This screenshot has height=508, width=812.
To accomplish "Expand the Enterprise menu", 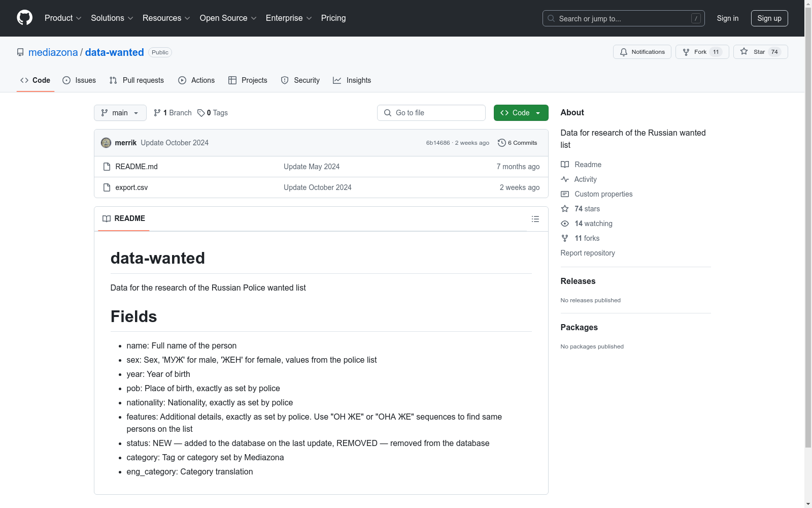I will [x=289, y=18].
